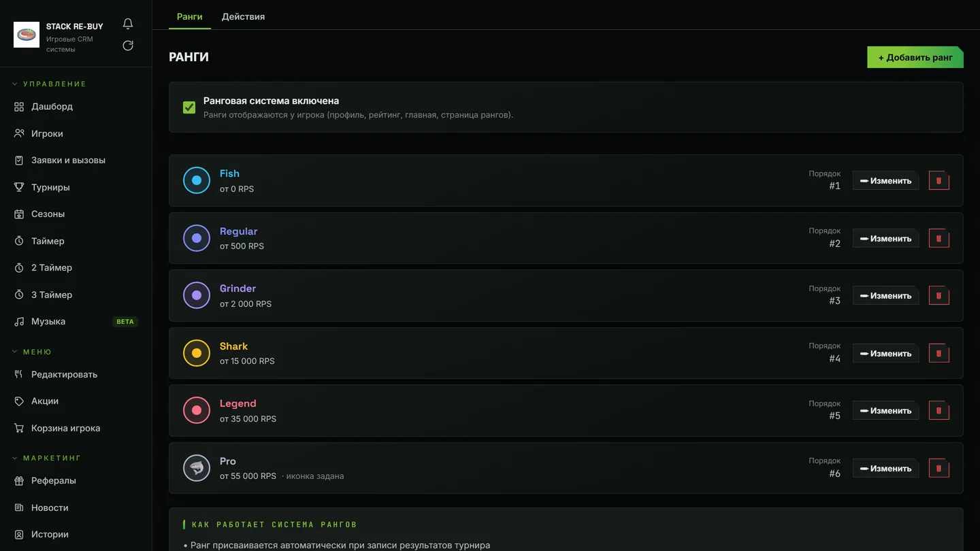Click the Shark rank yellow color circle
Screen dimensions: 980x551
click(197, 353)
